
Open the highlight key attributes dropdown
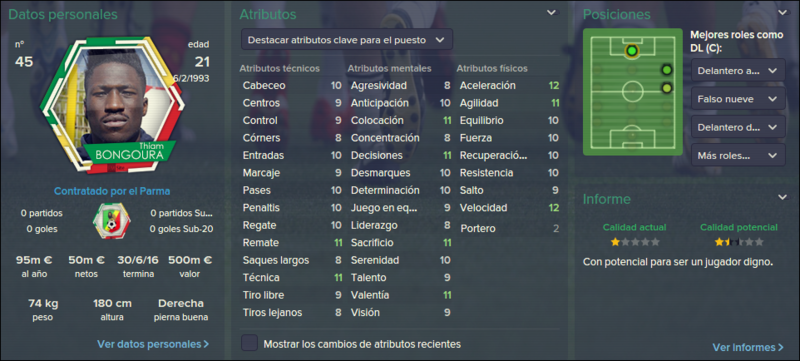[x=346, y=39]
